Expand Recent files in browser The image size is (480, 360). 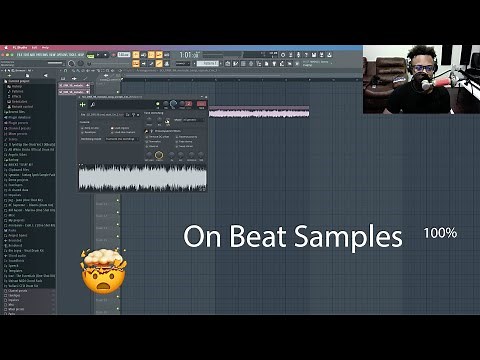(14, 112)
